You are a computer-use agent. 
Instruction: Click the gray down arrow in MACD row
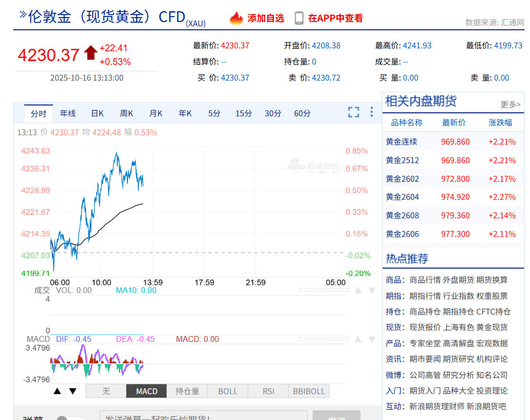coord(372,339)
